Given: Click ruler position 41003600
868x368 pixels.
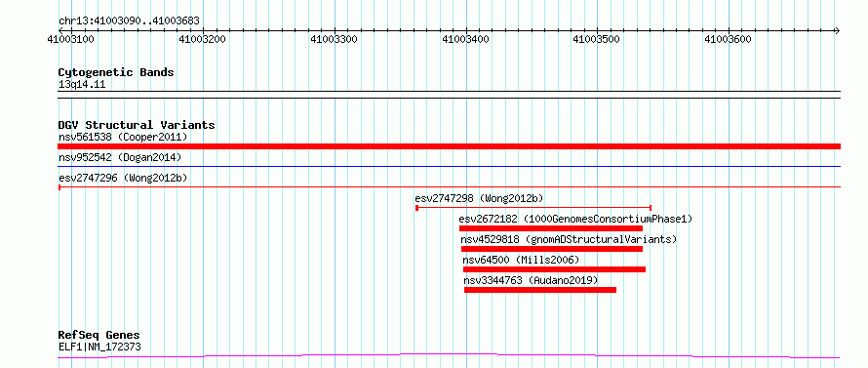Looking at the screenshot, I should click(728, 40).
